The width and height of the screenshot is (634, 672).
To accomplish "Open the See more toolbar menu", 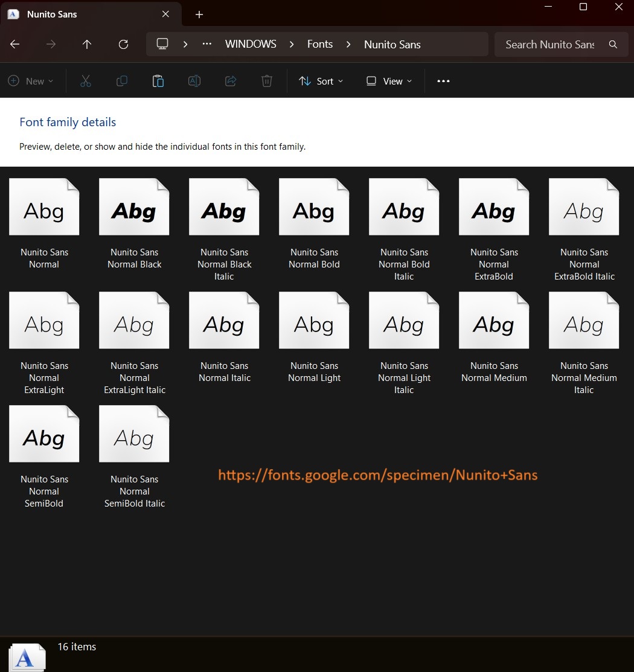I will (x=443, y=80).
